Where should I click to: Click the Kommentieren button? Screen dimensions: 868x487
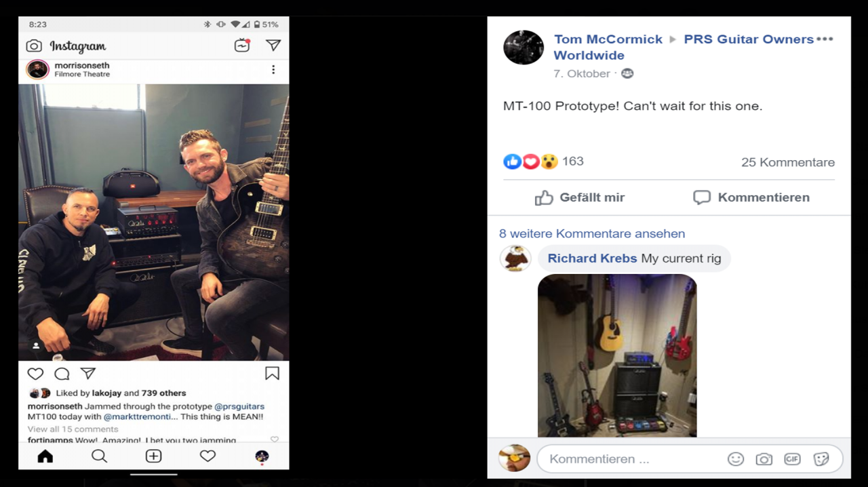pyautogui.click(x=751, y=197)
